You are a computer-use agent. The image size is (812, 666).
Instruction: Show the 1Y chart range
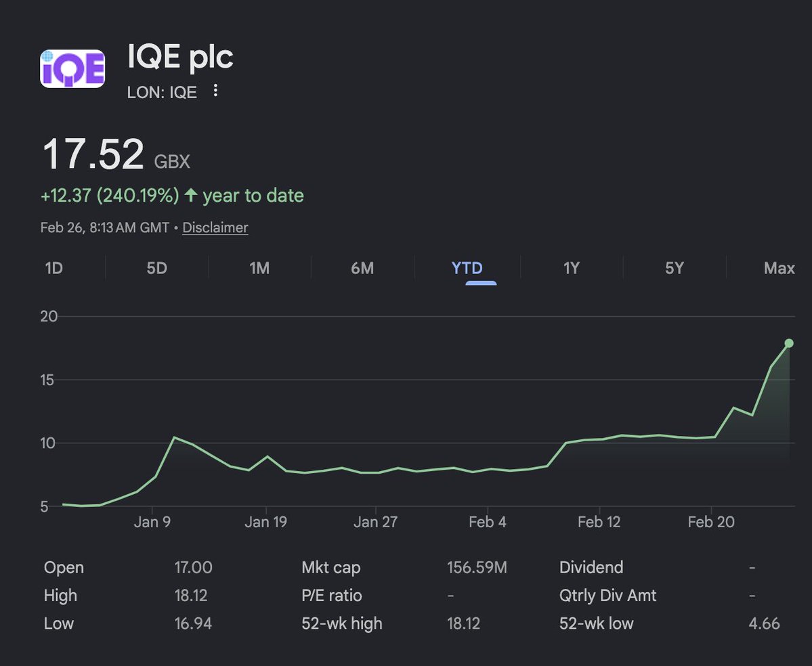tap(571, 268)
